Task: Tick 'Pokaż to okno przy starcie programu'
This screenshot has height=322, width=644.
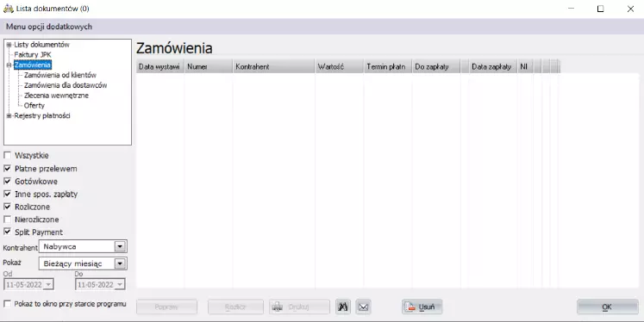Action: point(8,304)
